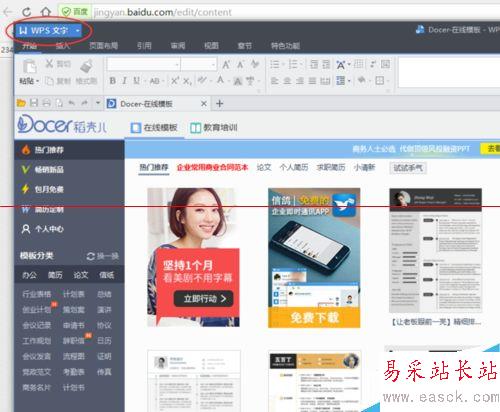Click the 免费下载 orange button
Screen dimensions: 500x412
(x=314, y=317)
